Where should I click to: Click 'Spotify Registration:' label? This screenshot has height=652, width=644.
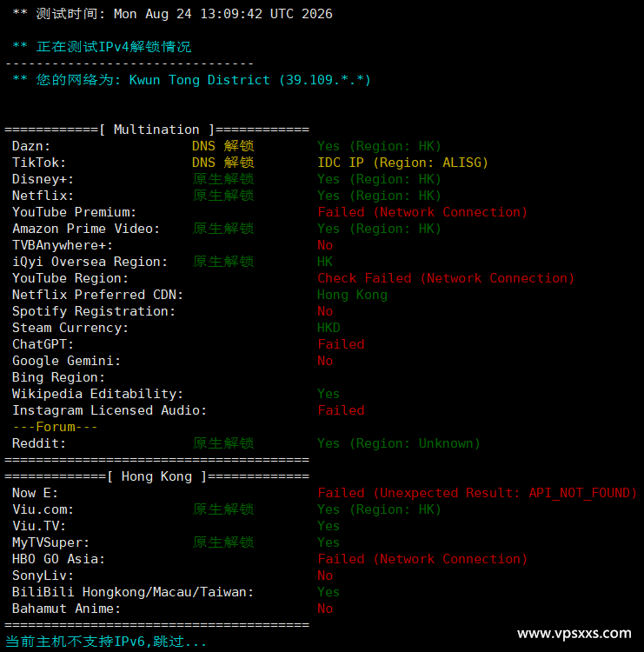click(x=94, y=311)
